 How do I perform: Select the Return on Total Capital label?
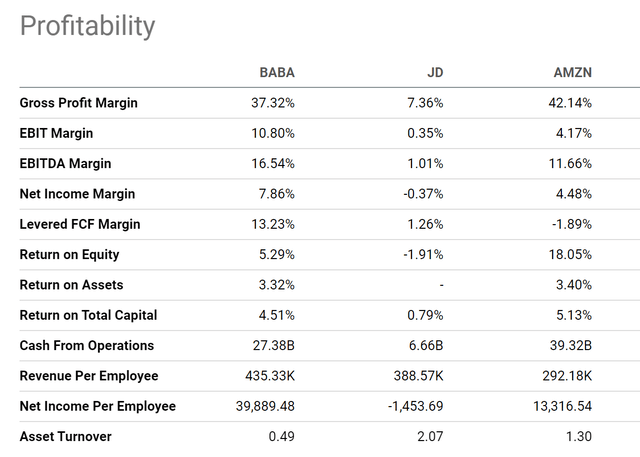(x=89, y=315)
